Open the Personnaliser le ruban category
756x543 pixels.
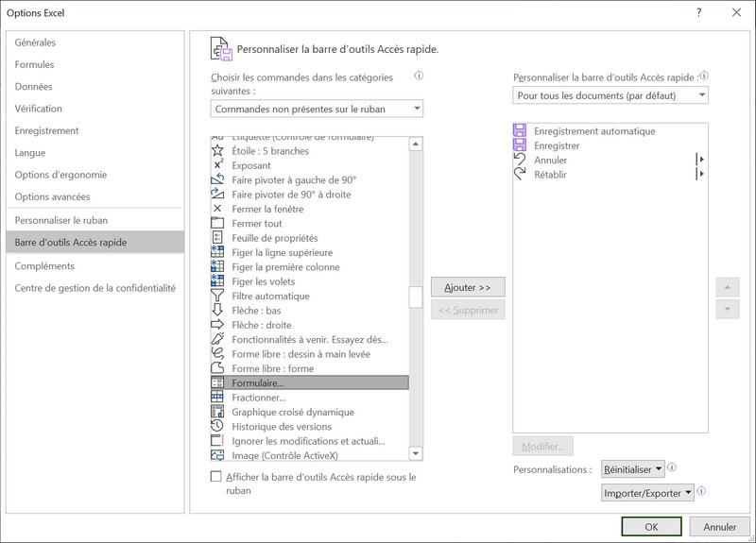pyautogui.click(x=61, y=220)
